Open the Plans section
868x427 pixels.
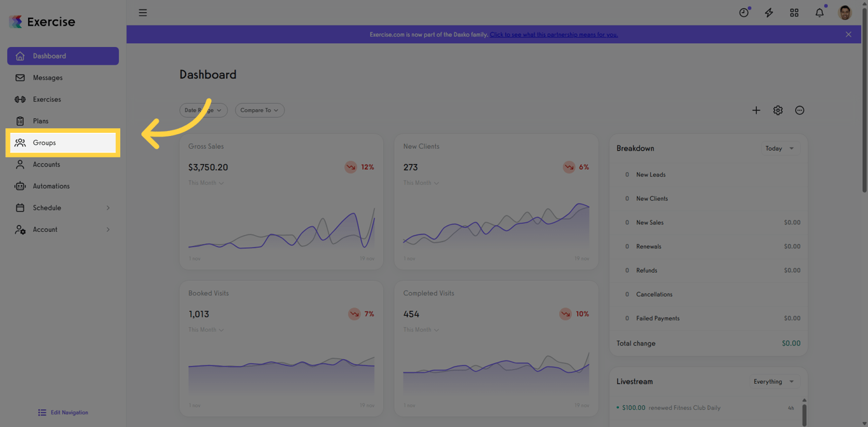pyautogui.click(x=41, y=121)
